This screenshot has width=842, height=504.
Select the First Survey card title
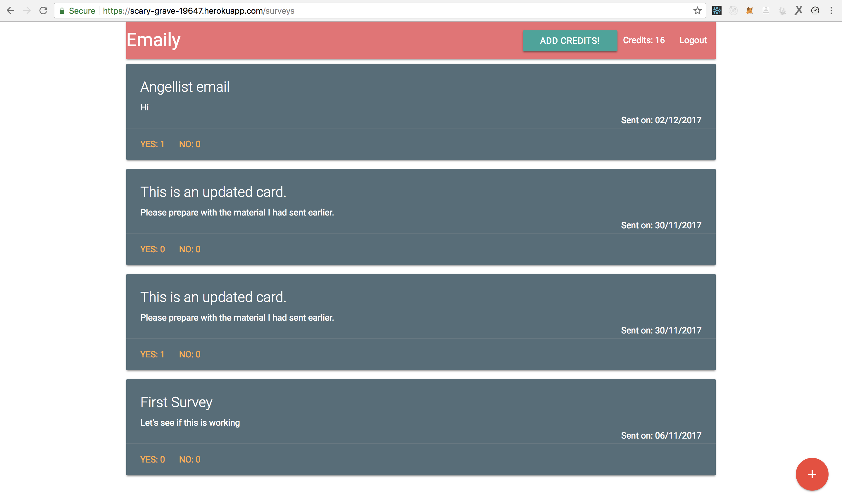[176, 402]
